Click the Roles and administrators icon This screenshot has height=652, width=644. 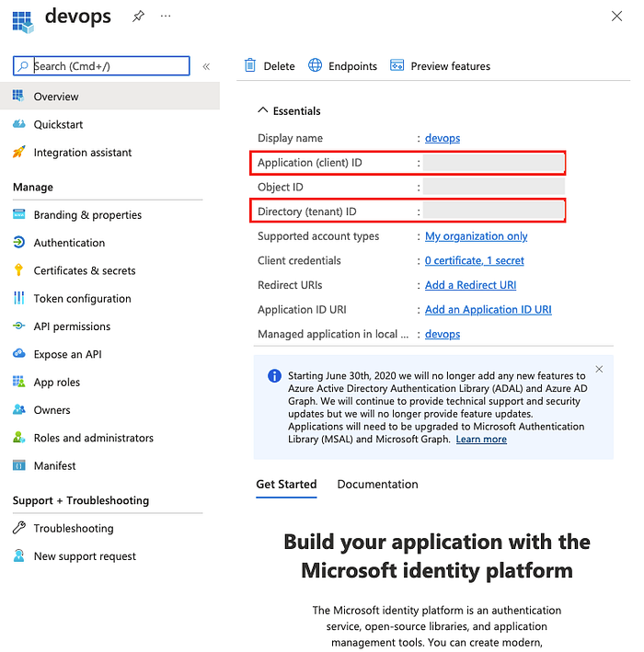[x=18, y=437]
